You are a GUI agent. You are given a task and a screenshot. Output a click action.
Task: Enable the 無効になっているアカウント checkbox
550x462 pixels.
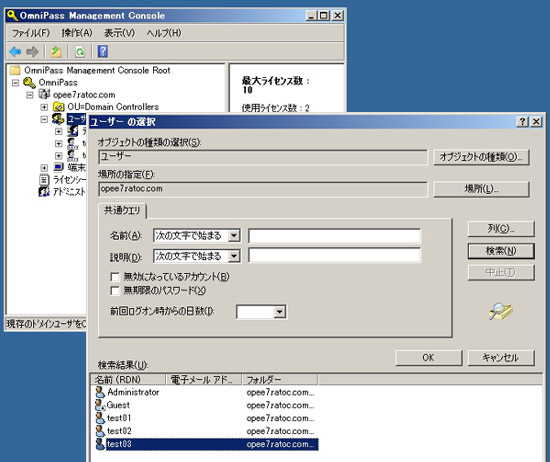click(115, 277)
